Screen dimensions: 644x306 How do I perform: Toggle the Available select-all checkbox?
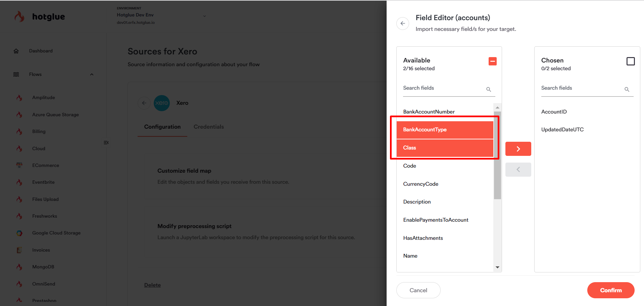pos(493,61)
